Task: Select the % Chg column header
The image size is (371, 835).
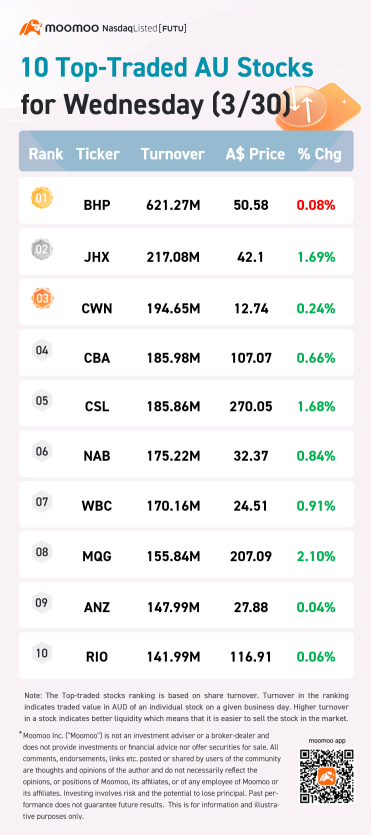Action: tap(319, 154)
